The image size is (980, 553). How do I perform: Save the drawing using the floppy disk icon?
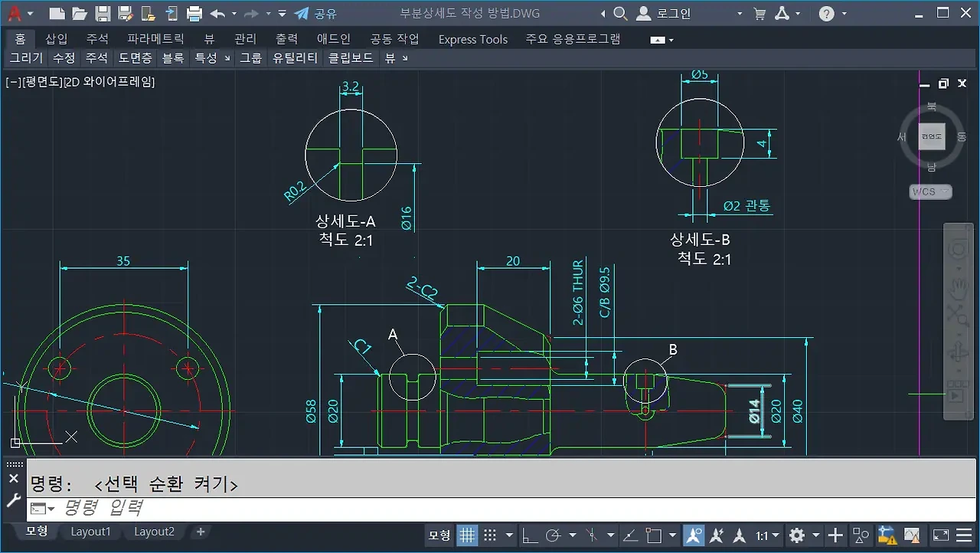[103, 13]
